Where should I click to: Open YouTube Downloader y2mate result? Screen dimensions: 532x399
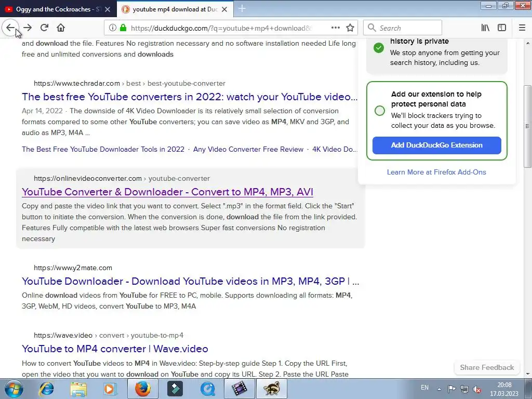point(190,281)
